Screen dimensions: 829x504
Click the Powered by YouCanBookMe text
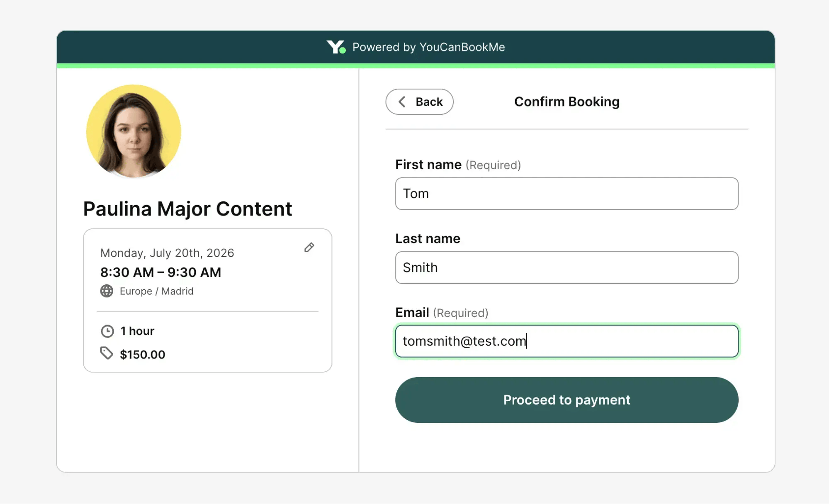click(x=428, y=47)
